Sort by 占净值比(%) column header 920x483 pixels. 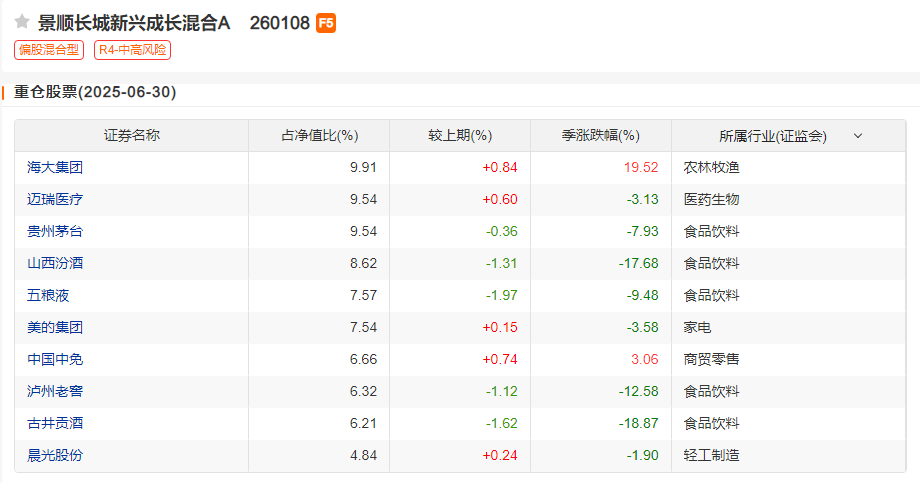click(320, 136)
